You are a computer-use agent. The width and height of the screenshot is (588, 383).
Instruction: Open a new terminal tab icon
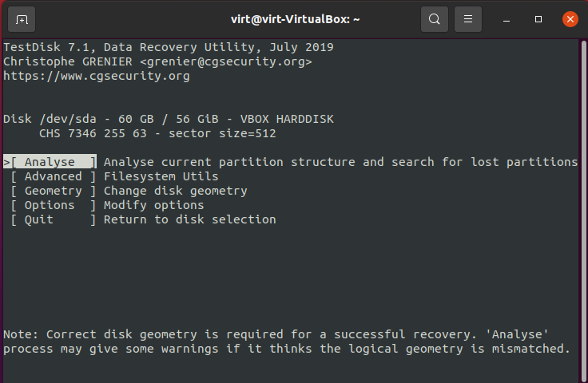pyautogui.click(x=22, y=19)
